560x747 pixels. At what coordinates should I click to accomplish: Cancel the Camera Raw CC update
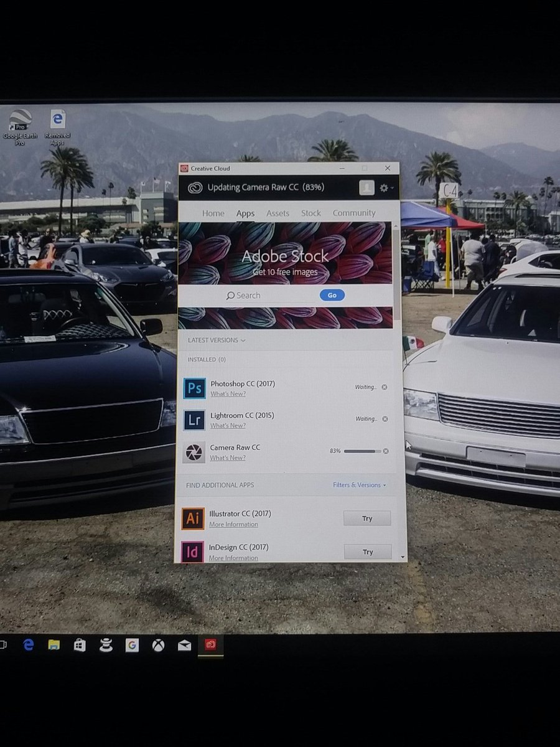[386, 451]
